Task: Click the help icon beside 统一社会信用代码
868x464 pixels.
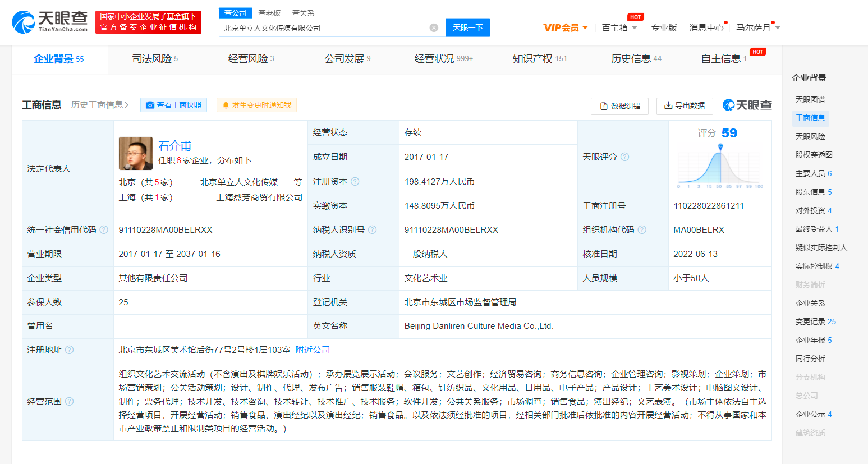Action: click(104, 229)
